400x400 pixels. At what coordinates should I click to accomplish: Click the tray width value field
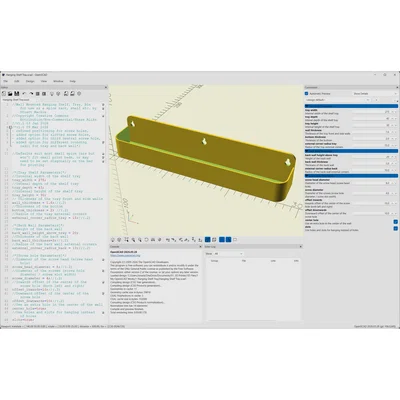click(375, 112)
